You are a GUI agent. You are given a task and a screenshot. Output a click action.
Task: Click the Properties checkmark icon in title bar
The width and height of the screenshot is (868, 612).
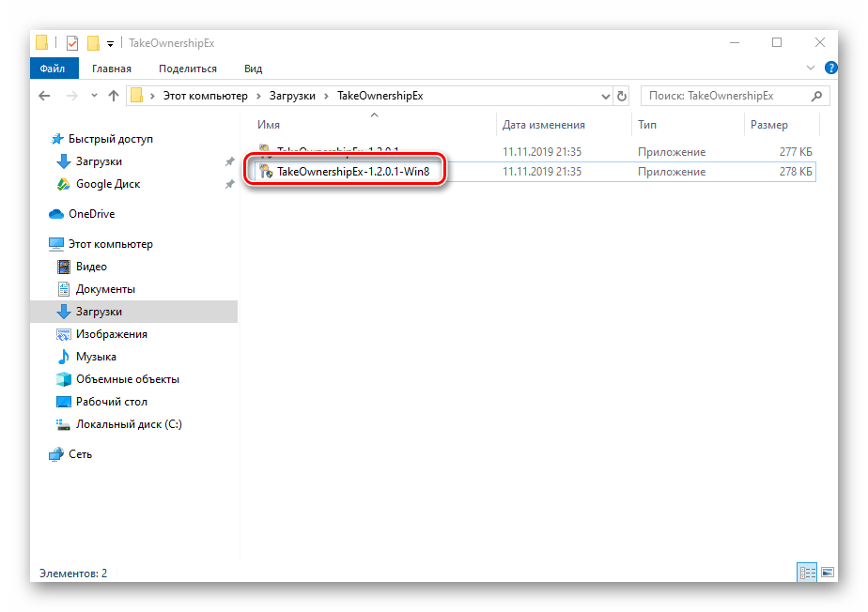72,43
